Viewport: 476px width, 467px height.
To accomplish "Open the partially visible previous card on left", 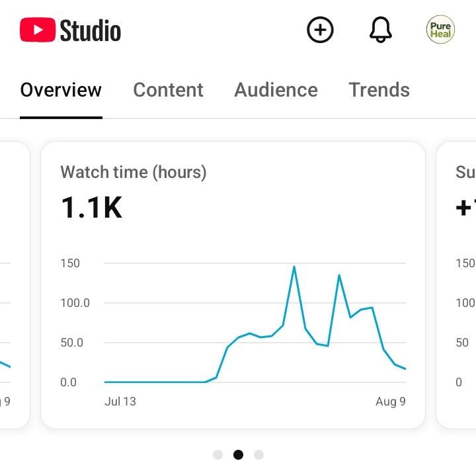I will click(15, 285).
